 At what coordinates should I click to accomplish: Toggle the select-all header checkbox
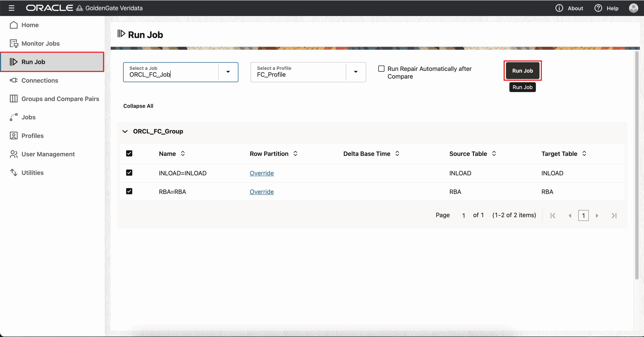129,153
